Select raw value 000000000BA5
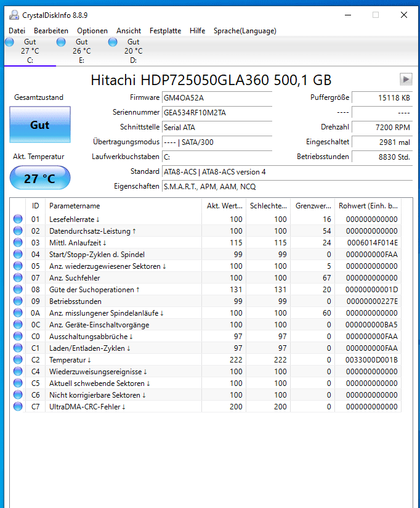 [x=371, y=325]
